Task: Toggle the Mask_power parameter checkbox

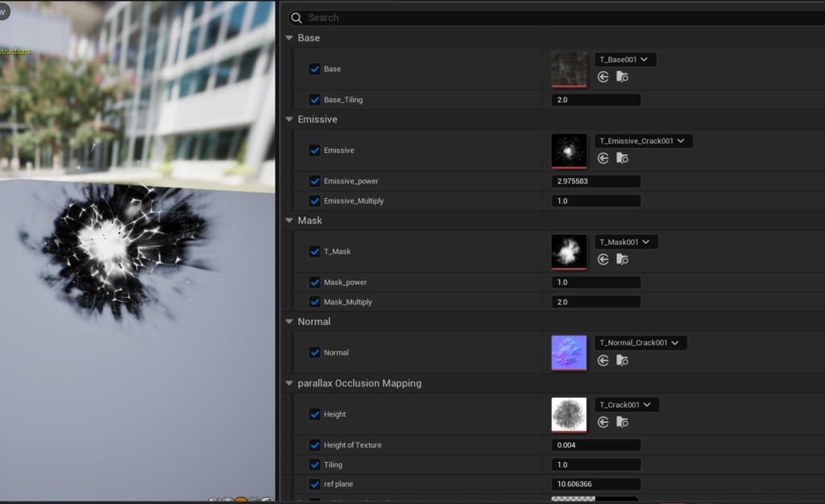Action: click(314, 282)
